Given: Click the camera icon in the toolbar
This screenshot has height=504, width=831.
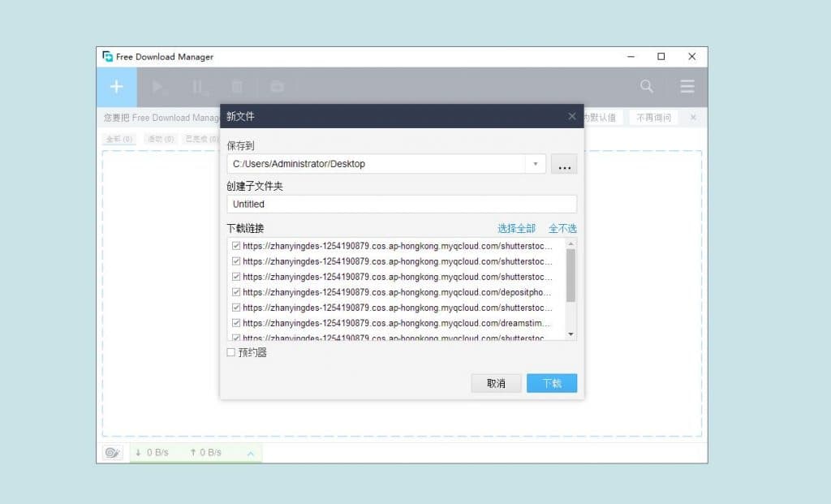Looking at the screenshot, I should coord(276,86).
